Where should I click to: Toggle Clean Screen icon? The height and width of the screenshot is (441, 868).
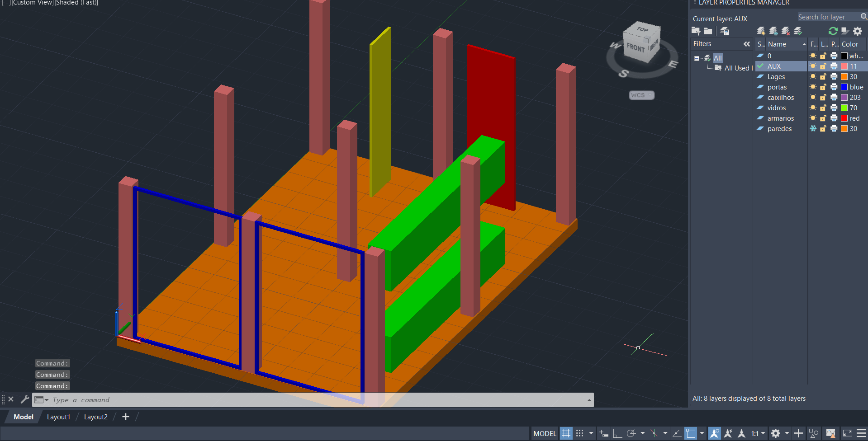coord(848,433)
